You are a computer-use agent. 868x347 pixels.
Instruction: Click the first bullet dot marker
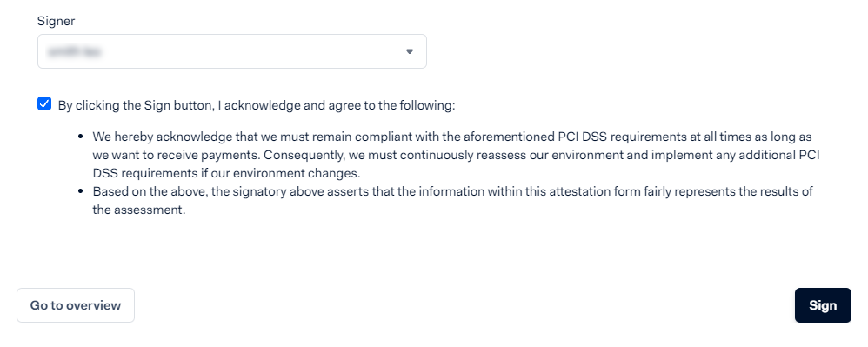(81, 137)
